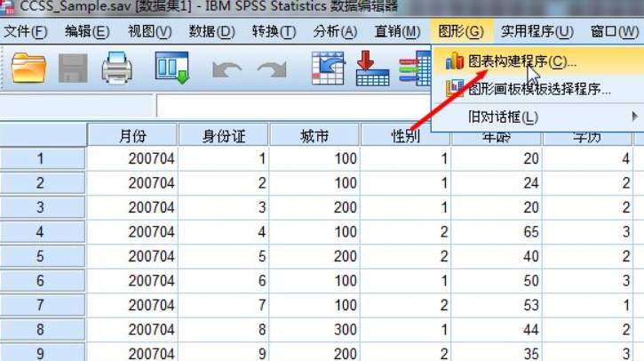Click the Go to case icon
Viewport: 644px width, 361px height.
click(328, 68)
